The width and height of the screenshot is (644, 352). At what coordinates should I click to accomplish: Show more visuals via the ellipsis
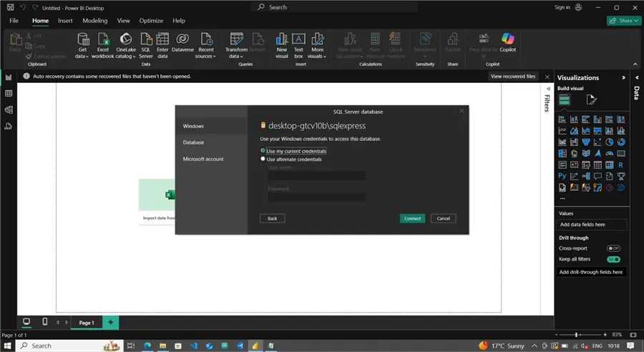point(562,198)
